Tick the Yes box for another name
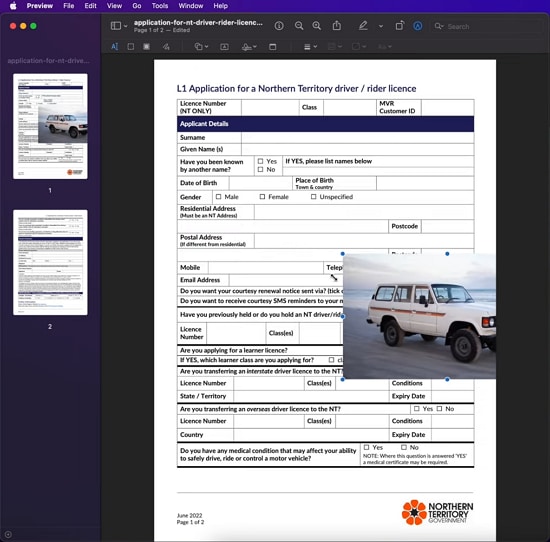This screenshot has width=550, height=542. coord(260,161)
